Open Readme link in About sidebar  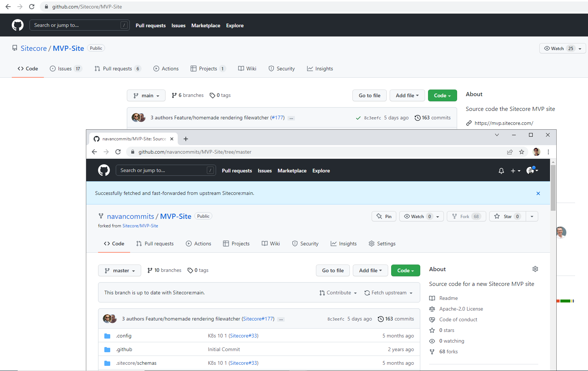tap(449, 298)
